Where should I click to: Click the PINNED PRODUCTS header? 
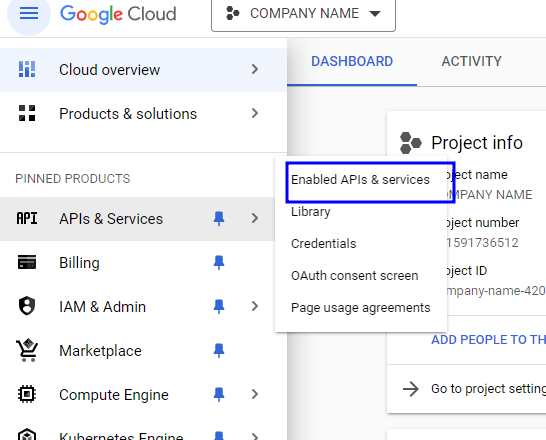(x=73, y=179)
